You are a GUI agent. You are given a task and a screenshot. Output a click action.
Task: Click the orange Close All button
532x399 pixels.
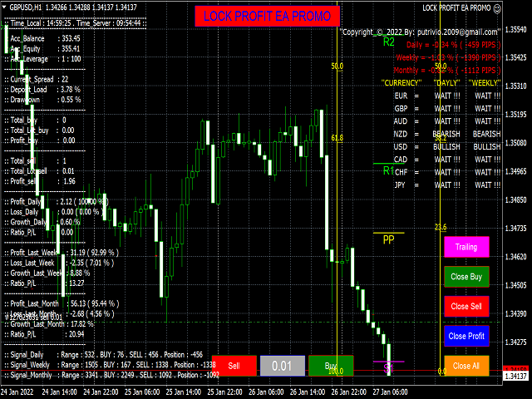click(466, 366)
